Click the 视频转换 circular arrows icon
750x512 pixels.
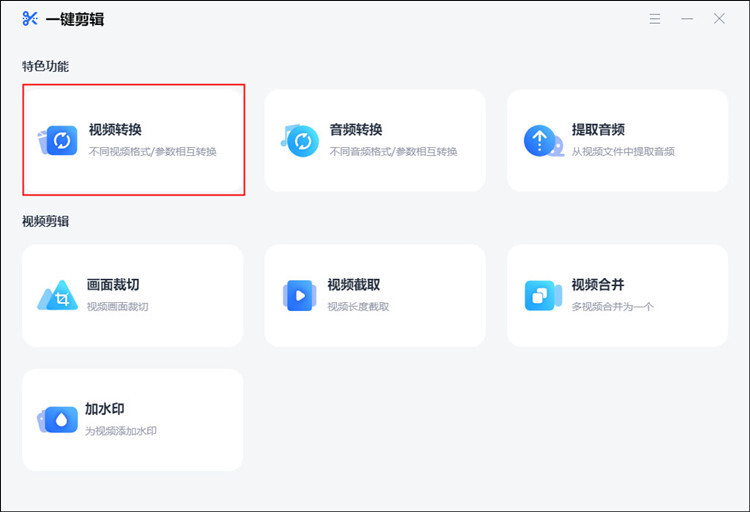click(x=60, y=141)
